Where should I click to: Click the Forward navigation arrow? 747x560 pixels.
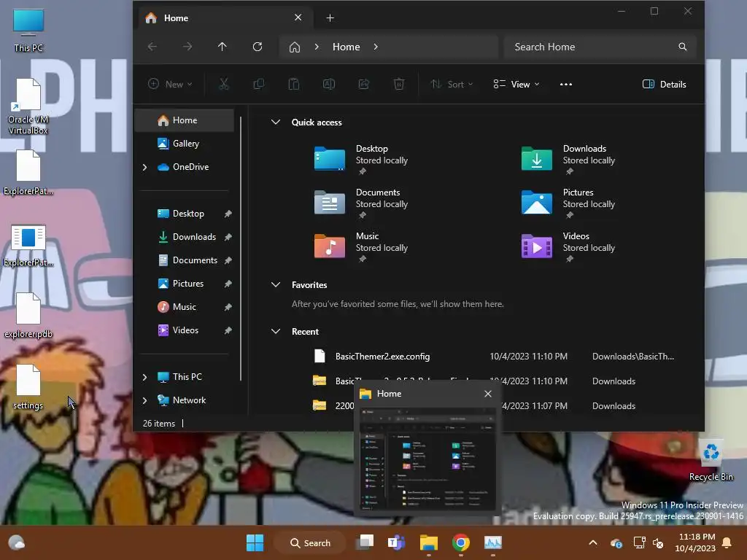pos(187,47)
